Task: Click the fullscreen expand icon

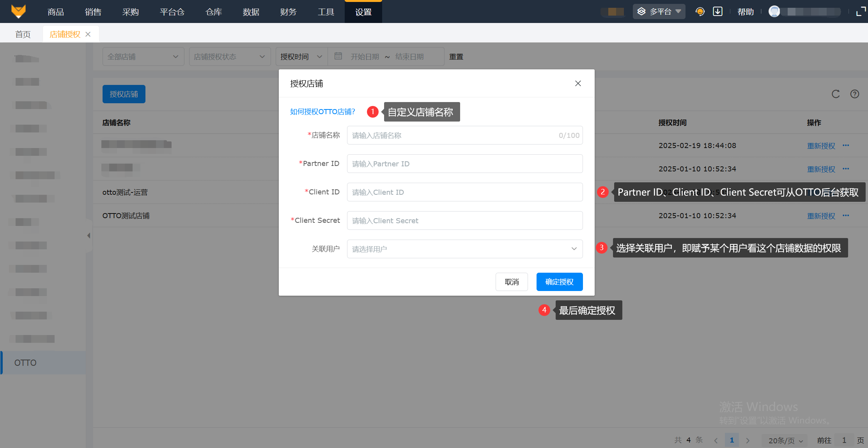Action: pyautogui.click(x=861, y=12)
